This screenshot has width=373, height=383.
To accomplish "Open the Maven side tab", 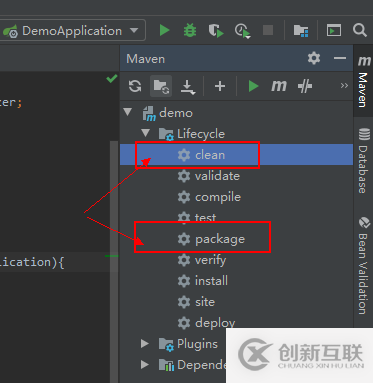I will coord(363,81).
